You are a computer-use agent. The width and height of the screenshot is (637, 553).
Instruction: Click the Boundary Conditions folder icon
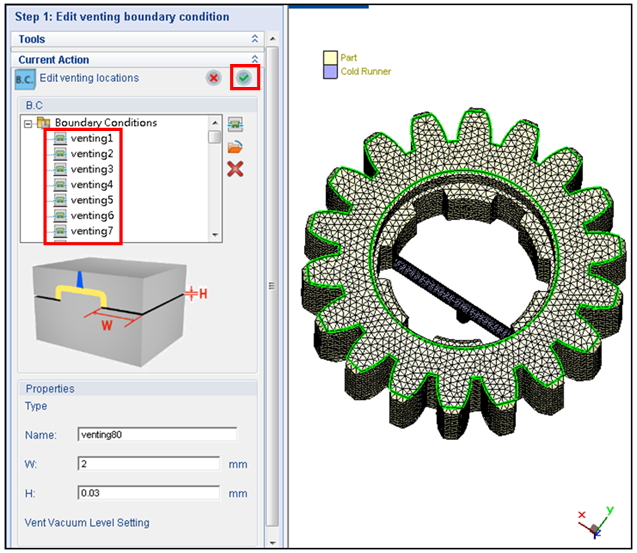43,122
